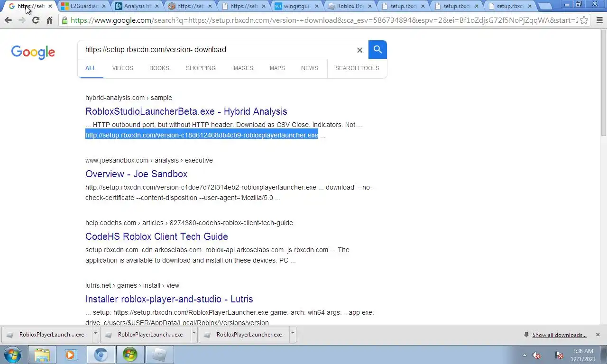Open the Windows Start button
607x364 pixels.
[13, 355]
